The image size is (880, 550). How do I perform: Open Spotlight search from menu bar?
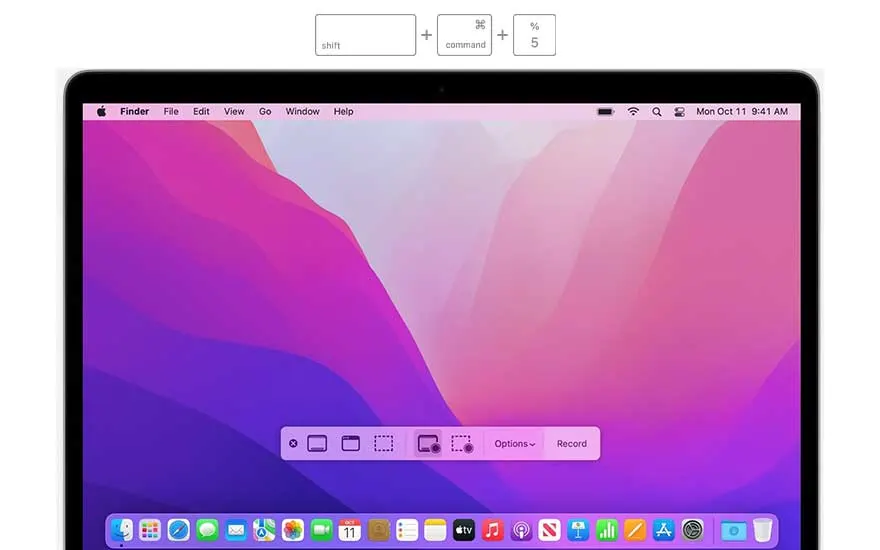(656, 112)
